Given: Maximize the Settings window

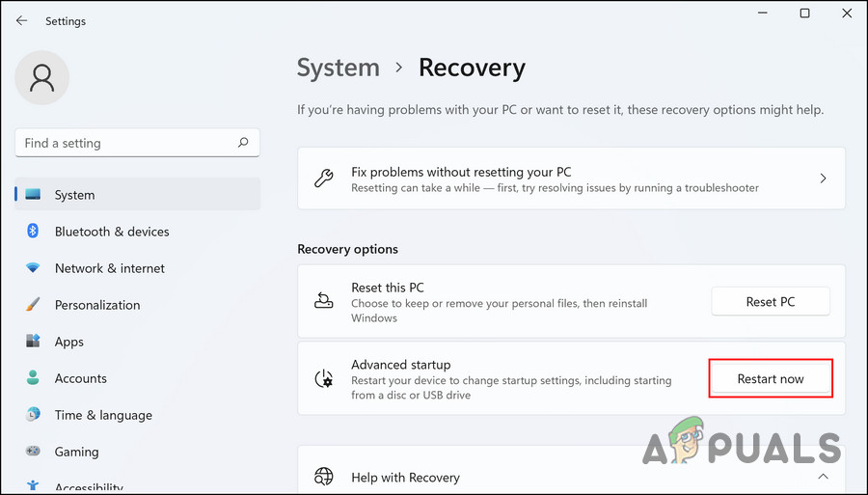Looking at the screenshot, I should (x=805, y=14).
